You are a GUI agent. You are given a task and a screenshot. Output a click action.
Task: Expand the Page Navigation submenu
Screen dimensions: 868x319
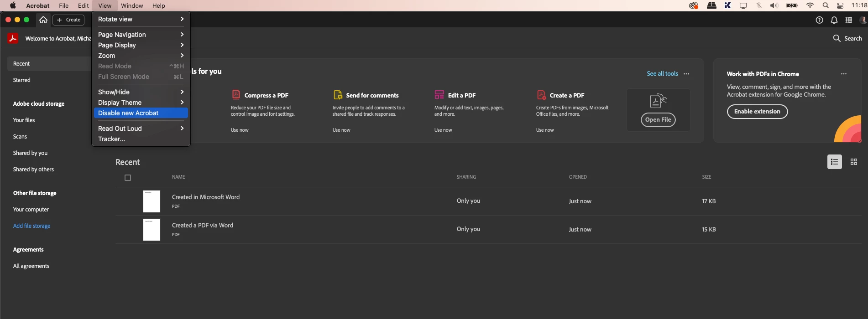tap(141, 35)
